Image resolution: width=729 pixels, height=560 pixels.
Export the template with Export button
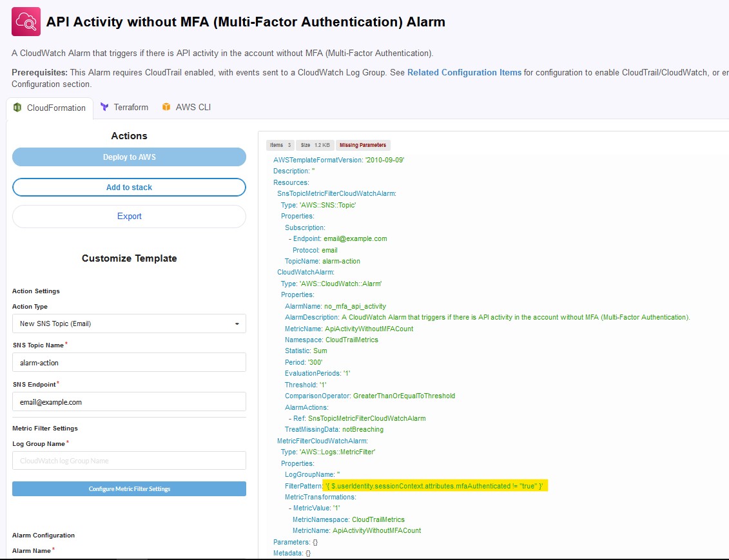tap(129, 217)
